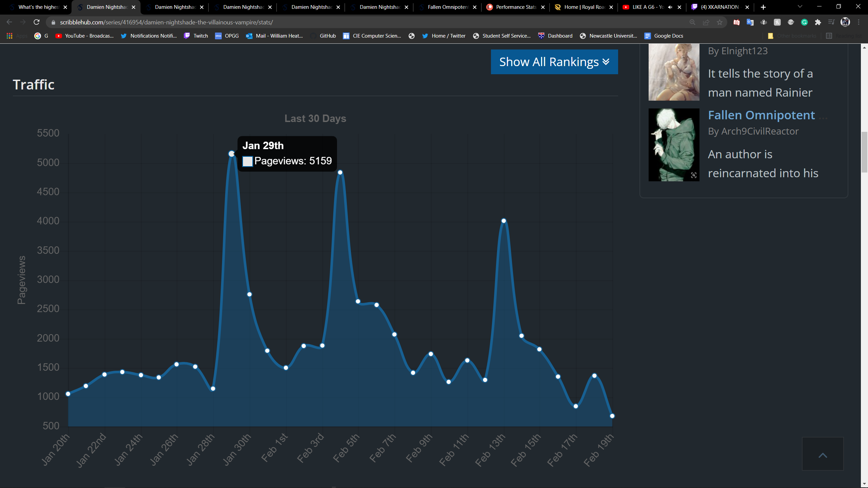Click the Honey extension icon

(x=777, y=22)
